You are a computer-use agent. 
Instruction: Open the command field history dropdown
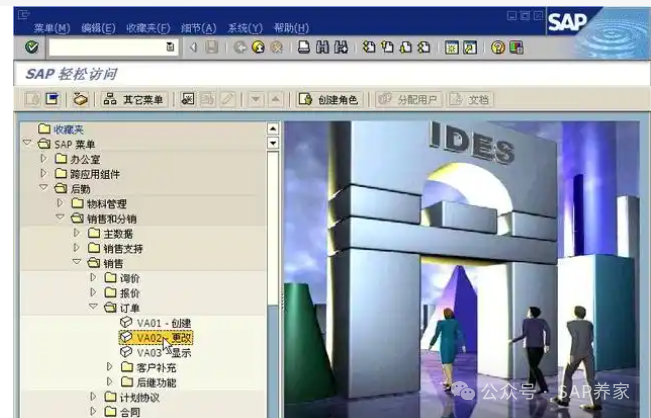coord(170,47)
